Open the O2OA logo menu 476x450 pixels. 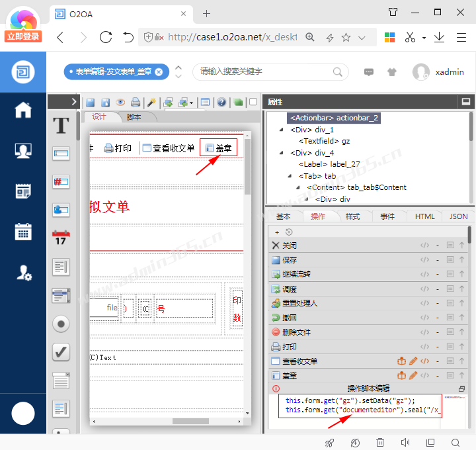pos(23,72)
